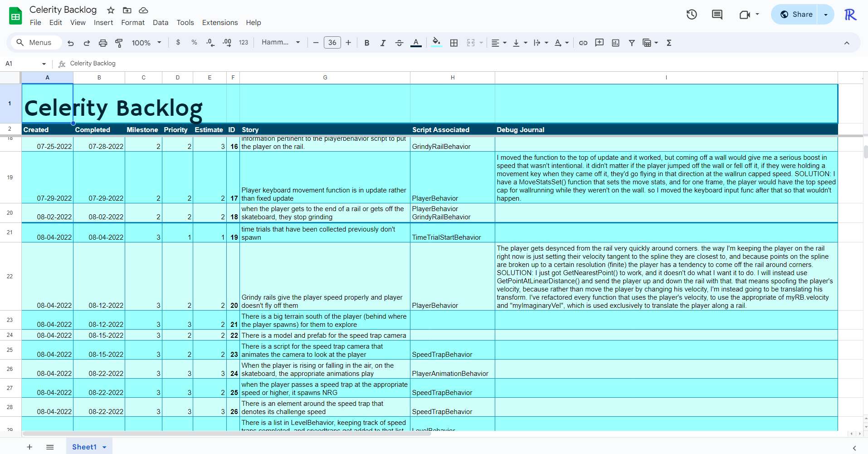Toggle strikethrough formatting

coord(399,43)
